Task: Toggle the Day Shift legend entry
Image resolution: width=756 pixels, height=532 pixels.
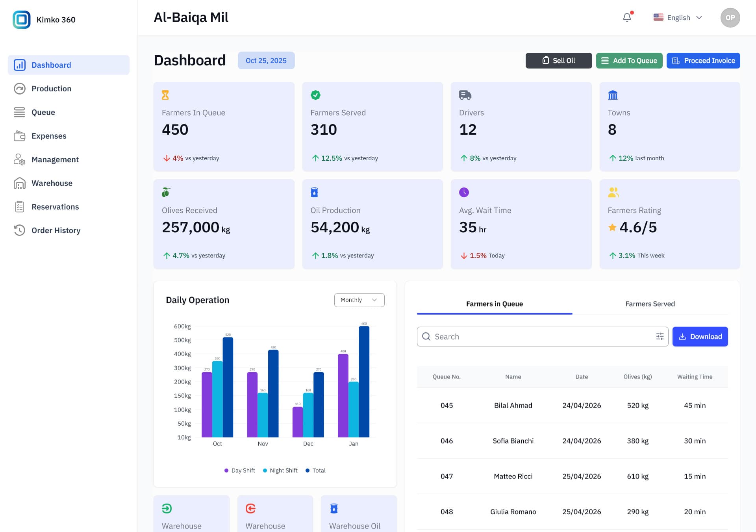Action: [x=239, y=470]
